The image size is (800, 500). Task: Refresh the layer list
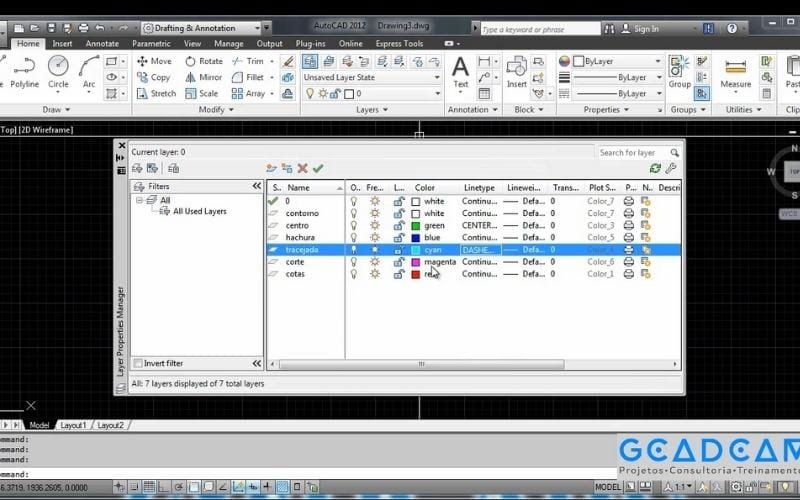655,168
